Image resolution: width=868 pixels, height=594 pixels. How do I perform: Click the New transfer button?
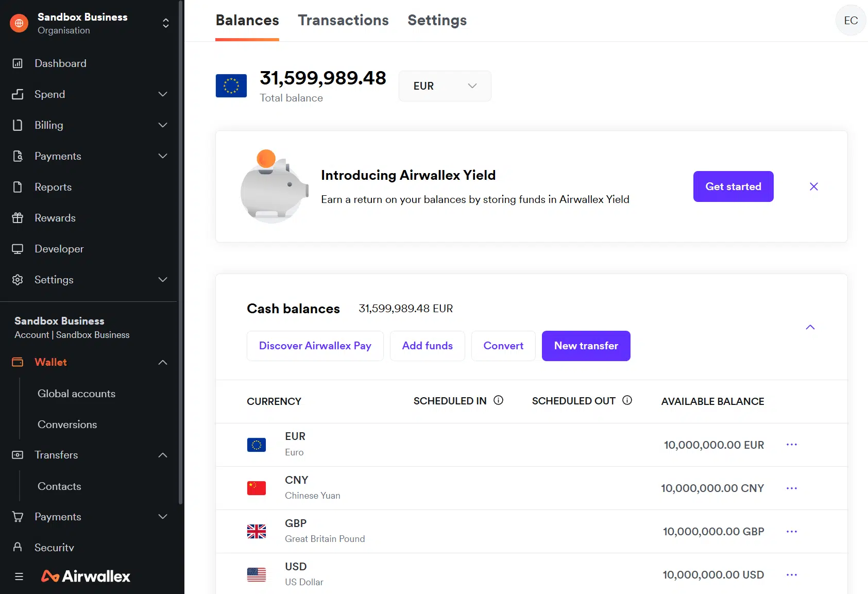[x=586, y=346]
